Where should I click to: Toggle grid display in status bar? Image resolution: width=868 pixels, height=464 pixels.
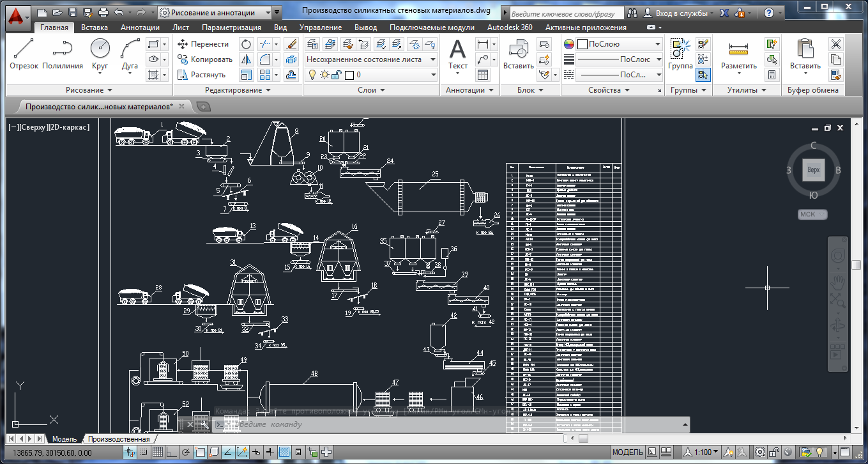(156, 452)
